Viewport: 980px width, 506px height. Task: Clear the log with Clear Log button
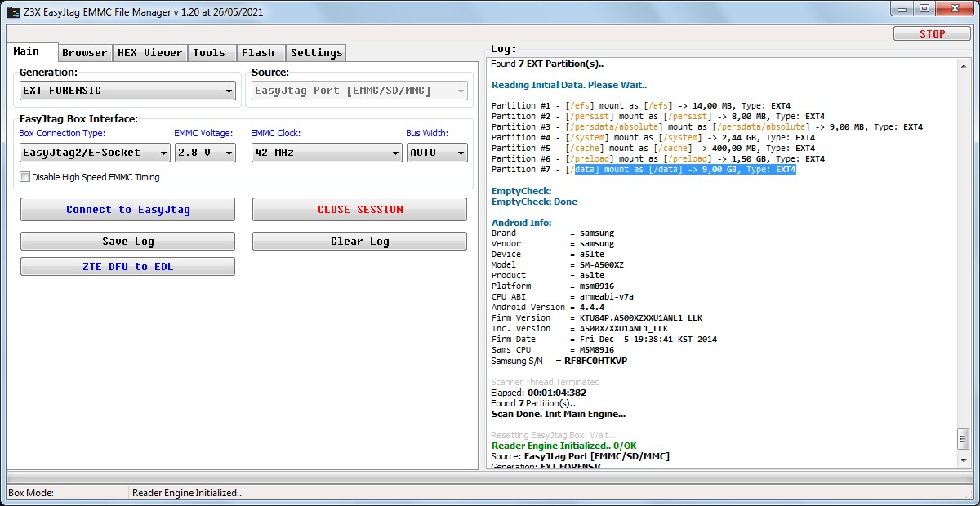click(359, 242)
